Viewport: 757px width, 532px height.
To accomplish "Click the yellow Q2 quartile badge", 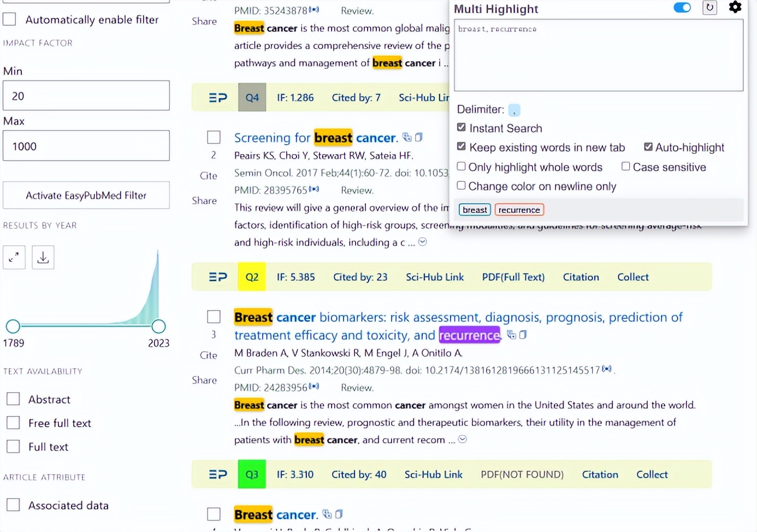I will pyautogui.click(x=252, y=277).
